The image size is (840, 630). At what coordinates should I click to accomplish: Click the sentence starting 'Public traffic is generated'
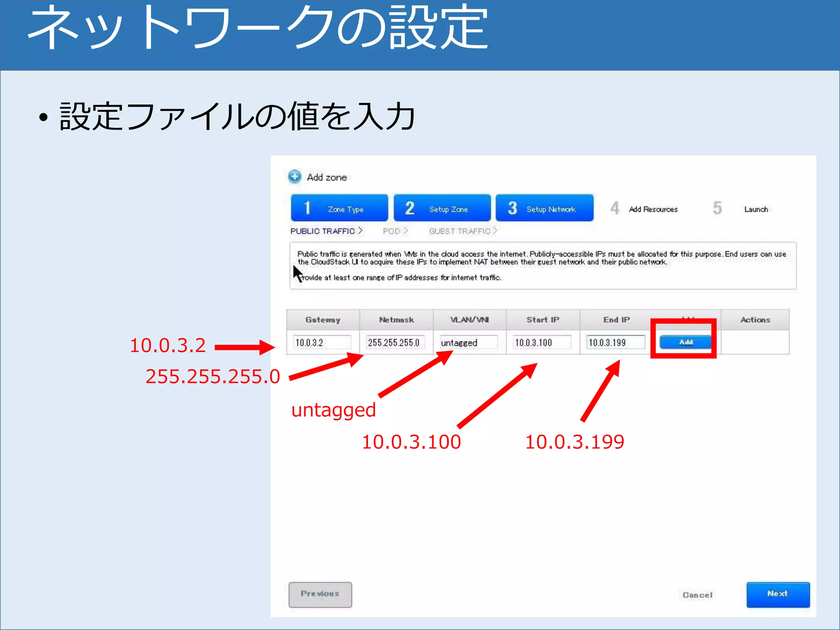(541, 258)
